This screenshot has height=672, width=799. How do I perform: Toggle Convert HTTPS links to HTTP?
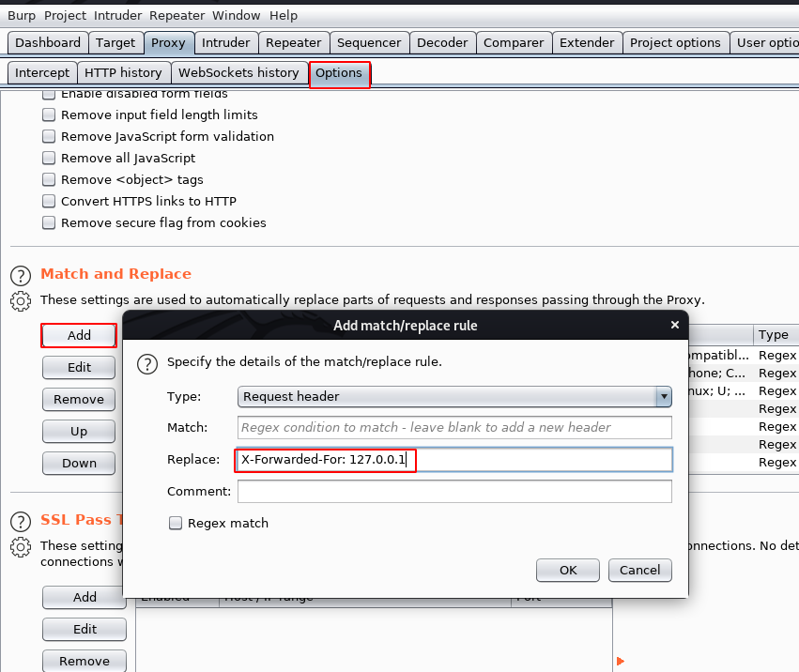pyautogui.click(x=49, y=201)
